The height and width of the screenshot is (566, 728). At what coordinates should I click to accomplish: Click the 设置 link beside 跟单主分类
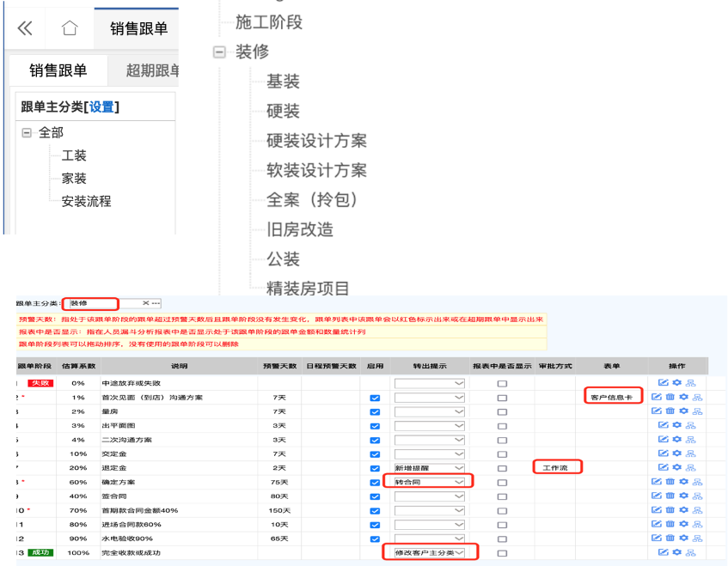[101, 107]
